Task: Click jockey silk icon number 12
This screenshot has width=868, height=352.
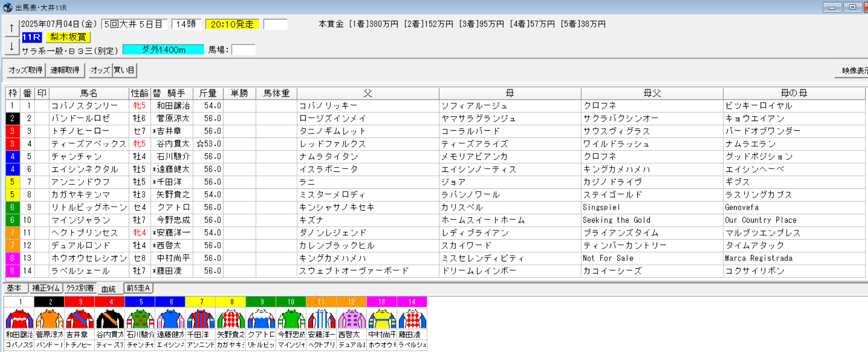Action: 352,320
